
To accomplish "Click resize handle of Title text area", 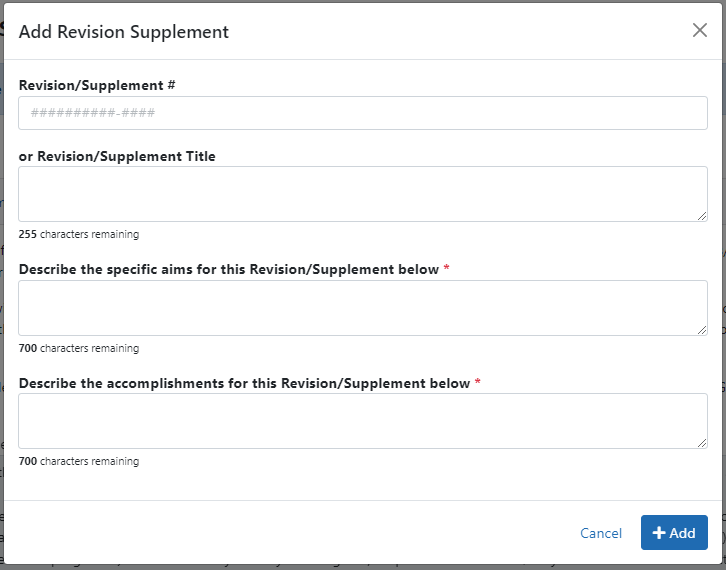I will coord(702,216).
